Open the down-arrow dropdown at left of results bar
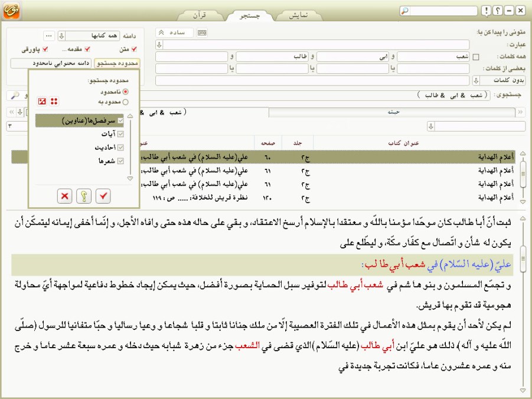This screenshot has height=399, width=532. (20, 112)
